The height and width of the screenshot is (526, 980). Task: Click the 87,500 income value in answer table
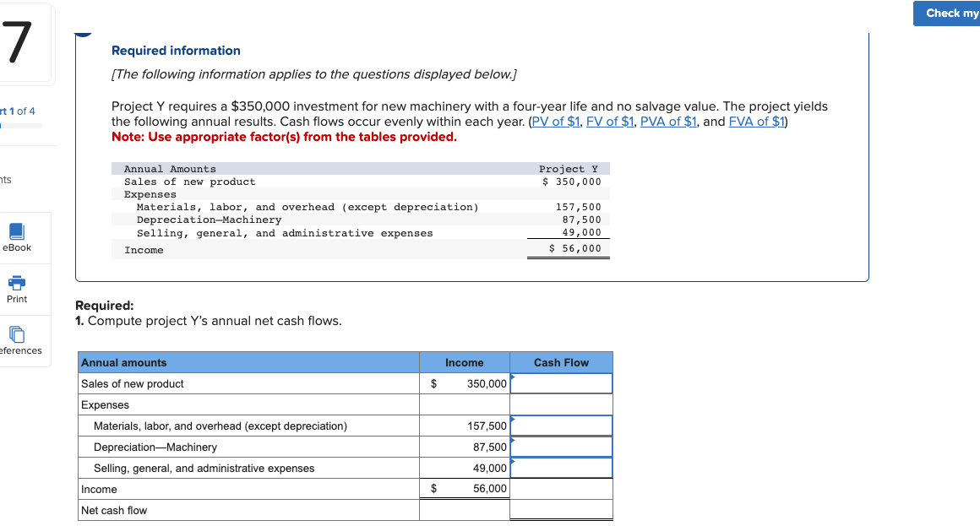[x=489, y=447]
